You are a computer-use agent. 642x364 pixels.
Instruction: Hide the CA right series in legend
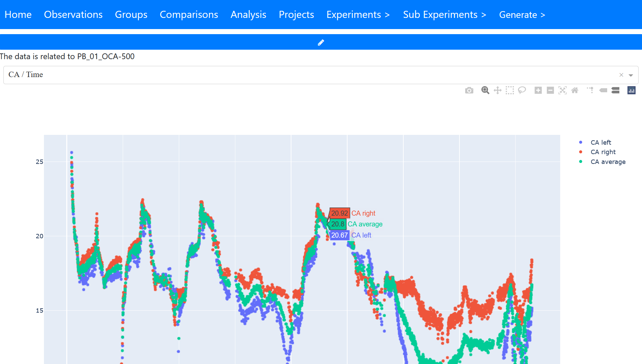tap(603, 152)
